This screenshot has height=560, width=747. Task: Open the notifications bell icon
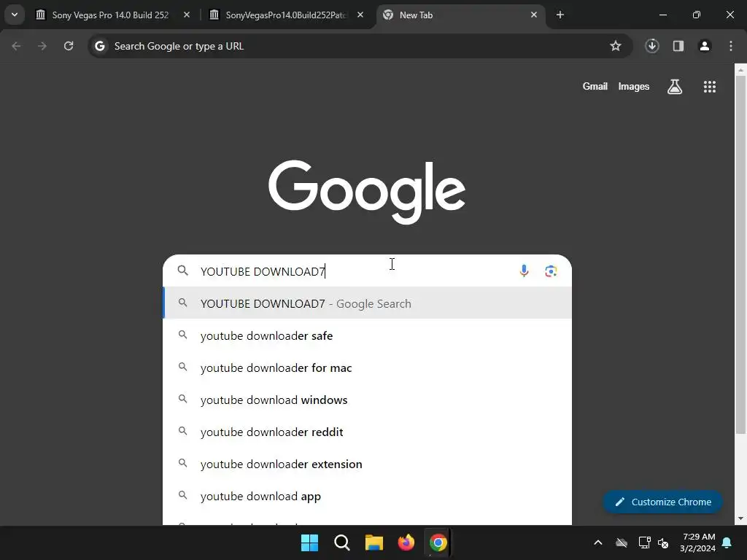pos(727,542)
